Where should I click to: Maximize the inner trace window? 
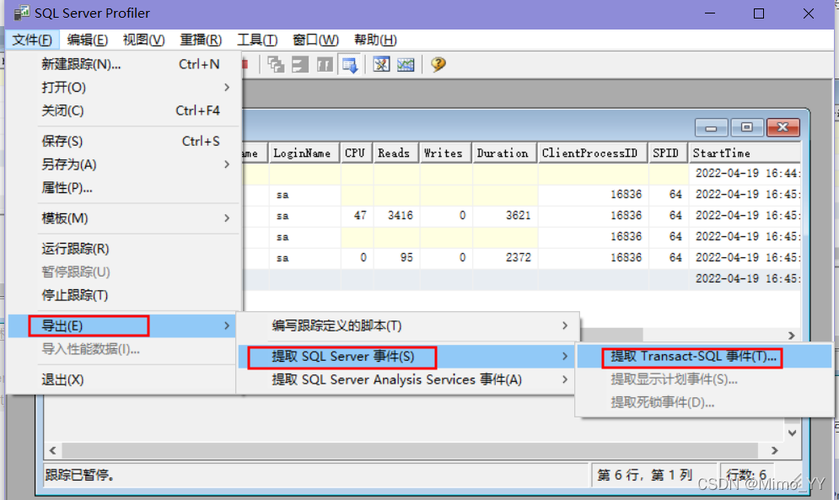[x=746, y=128]
